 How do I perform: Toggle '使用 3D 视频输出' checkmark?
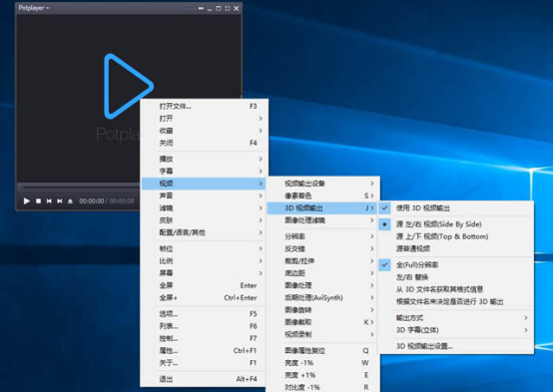coord(455,208)
